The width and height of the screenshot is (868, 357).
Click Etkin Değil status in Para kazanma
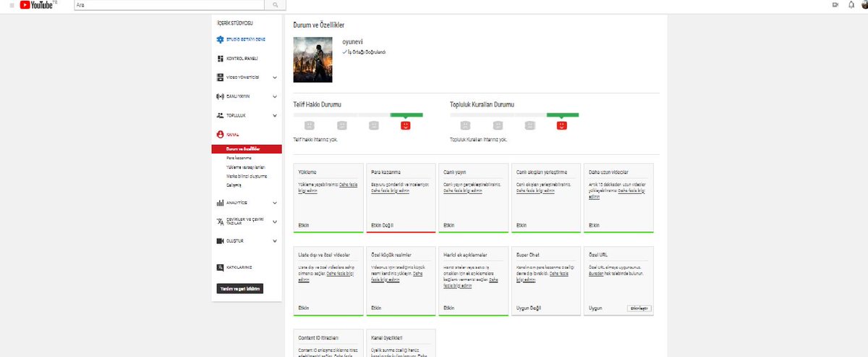[382, 225]
